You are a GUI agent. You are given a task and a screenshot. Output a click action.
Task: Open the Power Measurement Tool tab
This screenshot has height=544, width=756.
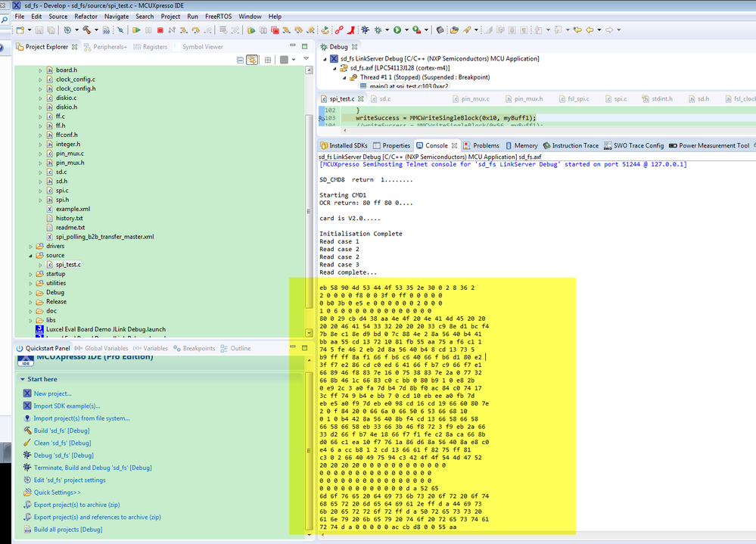pyautogui.click(x=709, y=145)
